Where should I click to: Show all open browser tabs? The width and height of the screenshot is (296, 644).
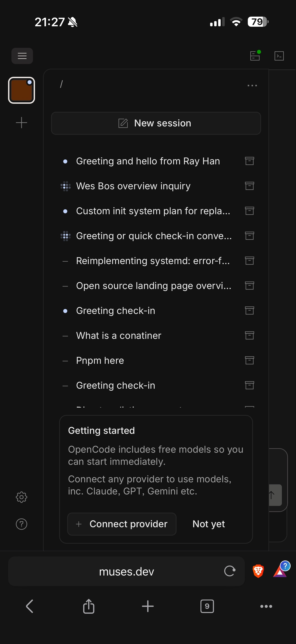click(207, 606)
